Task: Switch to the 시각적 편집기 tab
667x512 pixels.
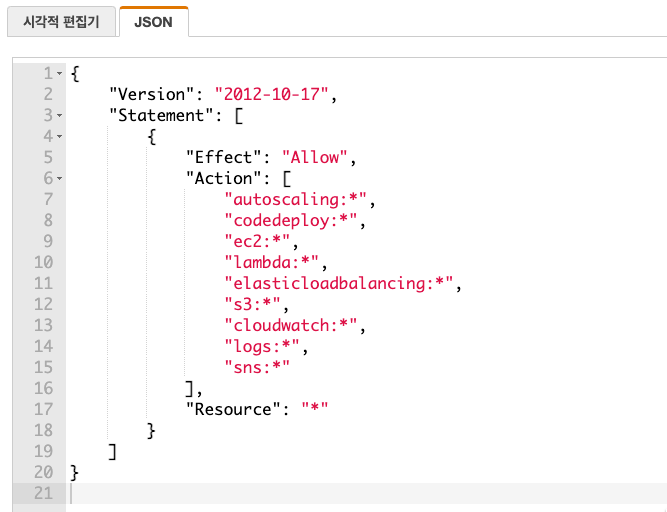Action: point(61,22)
